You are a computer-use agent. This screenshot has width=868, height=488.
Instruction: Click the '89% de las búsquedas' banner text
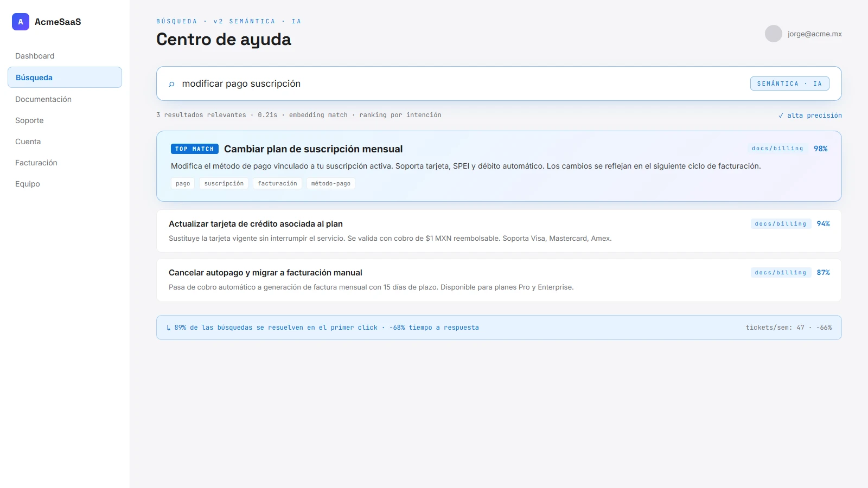pyautogui.click(x=322, y=328)
